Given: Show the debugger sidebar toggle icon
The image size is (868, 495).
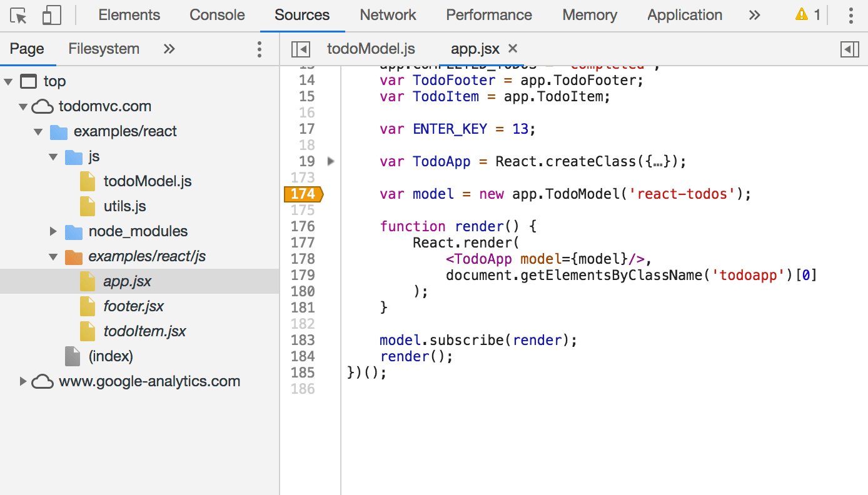Looking at the screenshot, I should click(x=849, y=49).
